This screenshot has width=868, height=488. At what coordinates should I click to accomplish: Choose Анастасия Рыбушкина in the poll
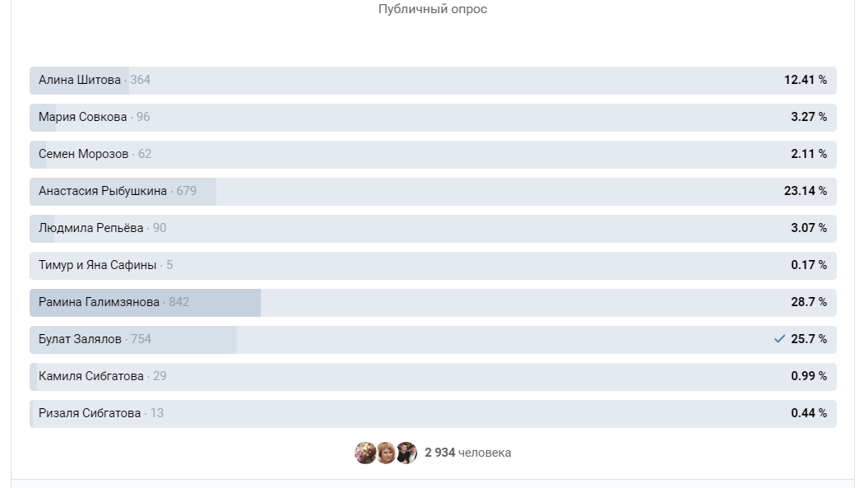tap(433, 192)
